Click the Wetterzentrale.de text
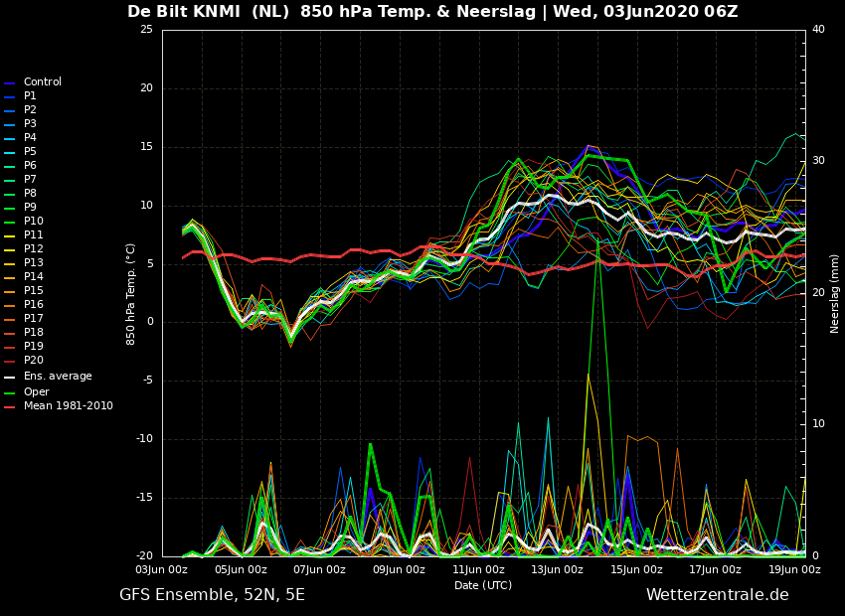 tap(718, 595)
